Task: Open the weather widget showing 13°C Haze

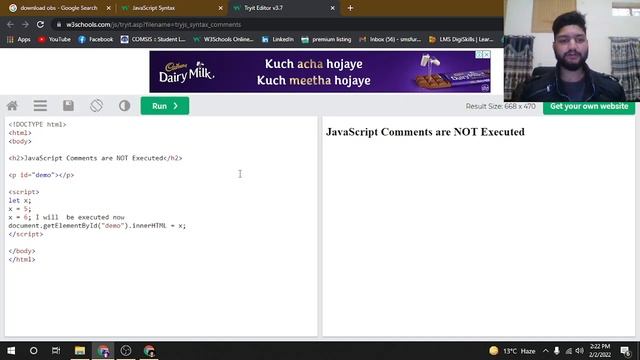Action: tap(512, 351)
